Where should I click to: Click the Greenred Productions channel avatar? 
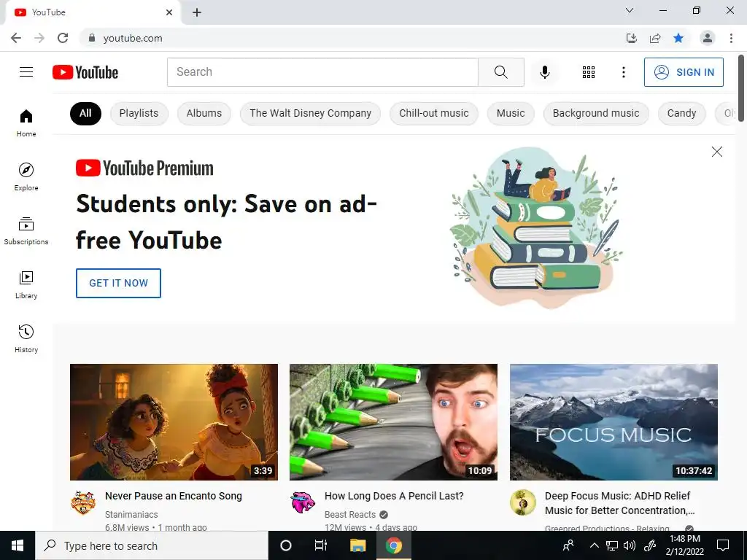click(522, 502)
